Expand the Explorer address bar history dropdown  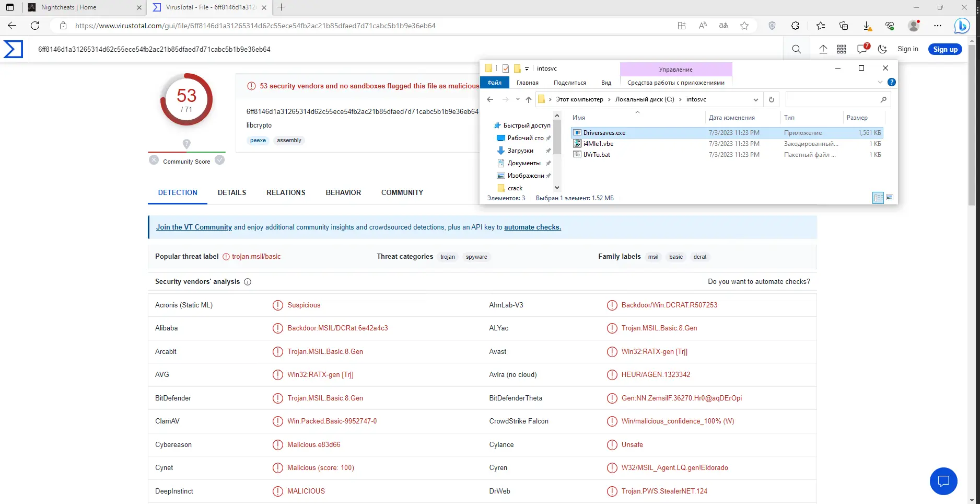pyautogui.click(x=755, y=99)
